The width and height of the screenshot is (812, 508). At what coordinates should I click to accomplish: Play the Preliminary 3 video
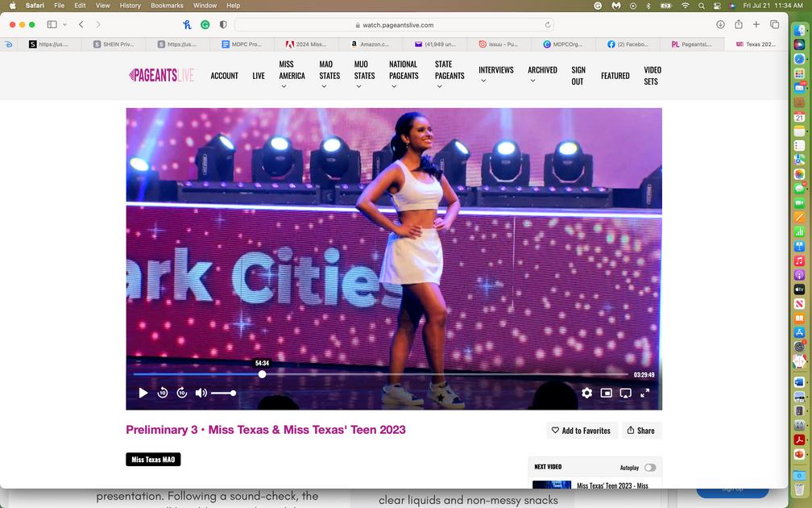click(x=143, y=393)
